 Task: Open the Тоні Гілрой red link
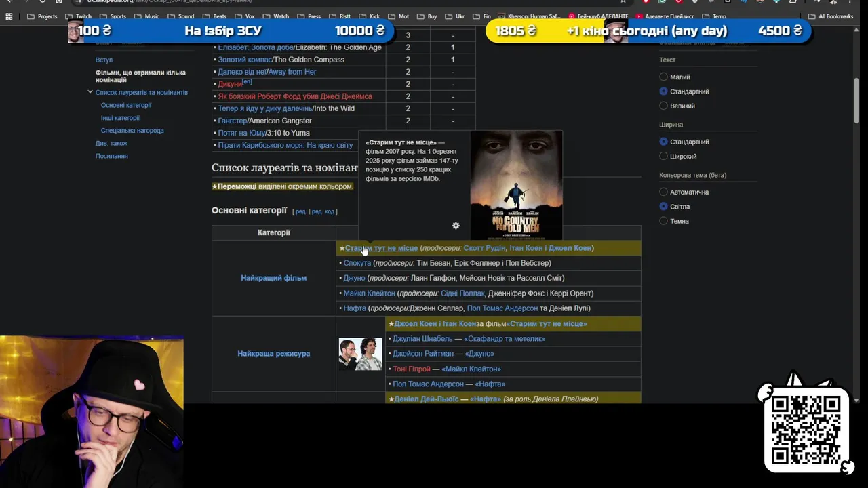click(x=412, y=369)
